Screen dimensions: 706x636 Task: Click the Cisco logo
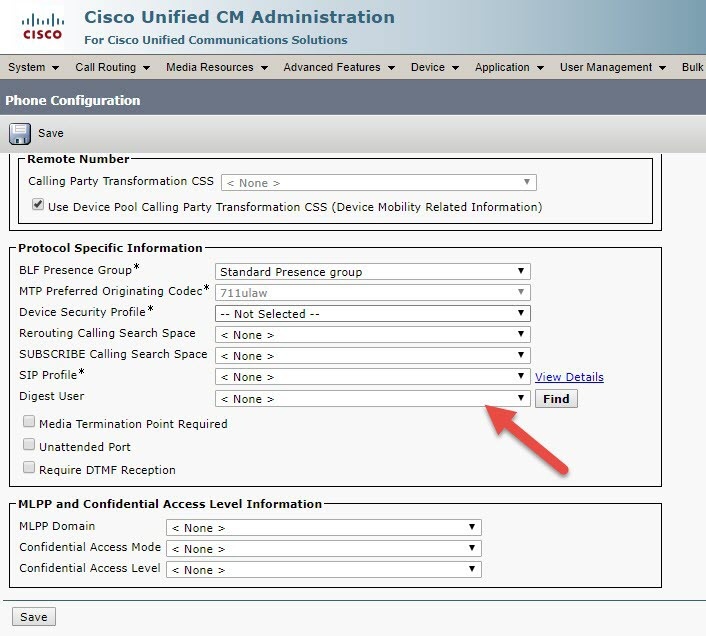[x=43, y=27]
